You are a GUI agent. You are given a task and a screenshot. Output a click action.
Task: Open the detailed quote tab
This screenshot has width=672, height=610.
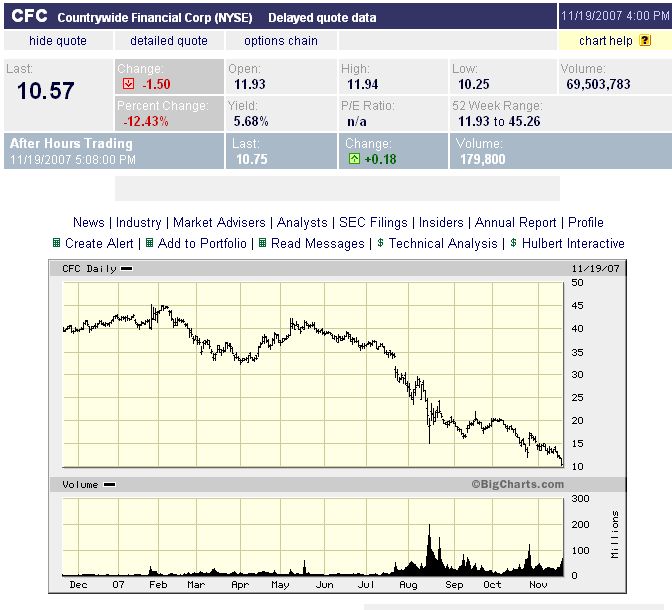[169, 41]
